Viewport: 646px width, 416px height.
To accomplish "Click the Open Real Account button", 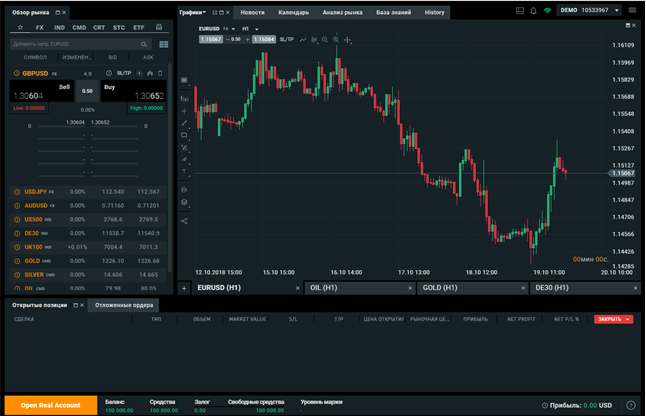I will (49, 405).
